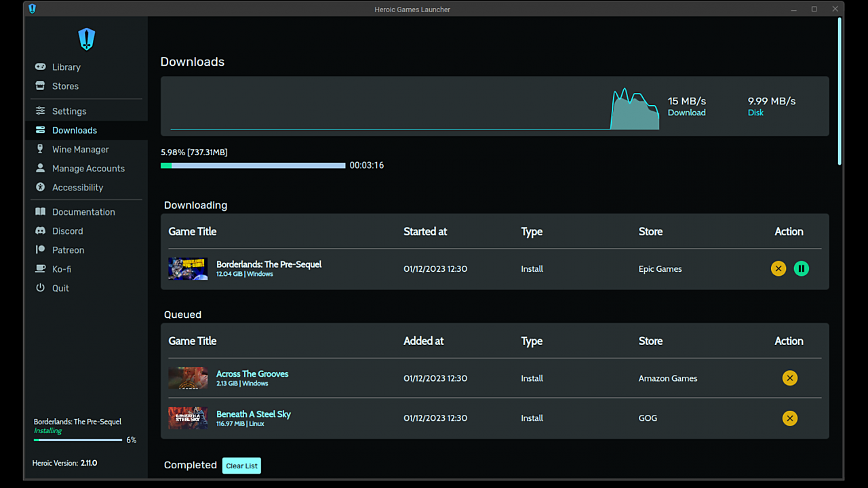Open the Beneath A Steel Sky game page
Screen dimensions: 868x488
click(x=254, y=414)
